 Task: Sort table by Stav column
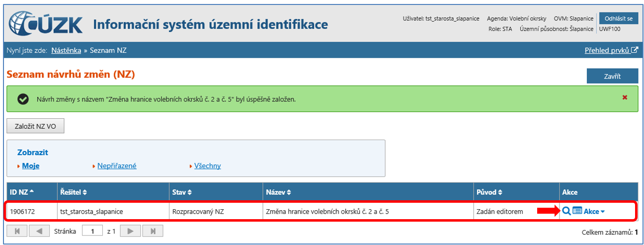pyautogui.click(x=182, y=192)
